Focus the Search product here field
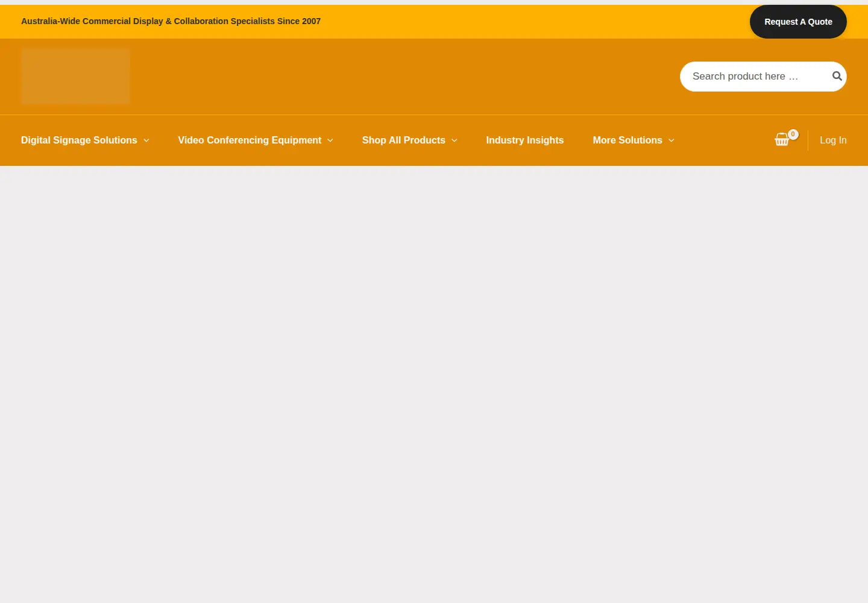The height and width of the screenshot is (603, 868). point(763,77)
